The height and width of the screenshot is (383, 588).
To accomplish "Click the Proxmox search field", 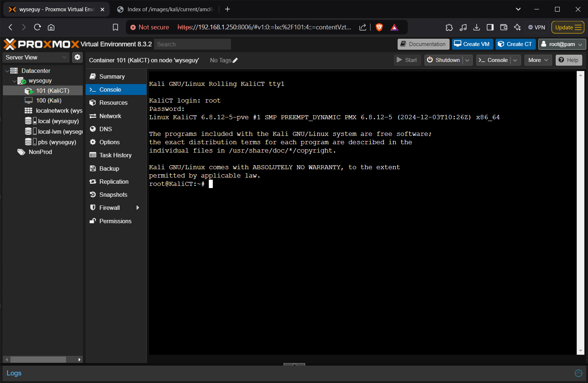I will 192,44.
